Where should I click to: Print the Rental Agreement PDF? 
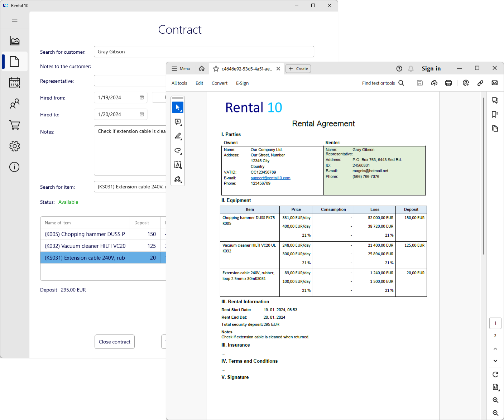448,83
